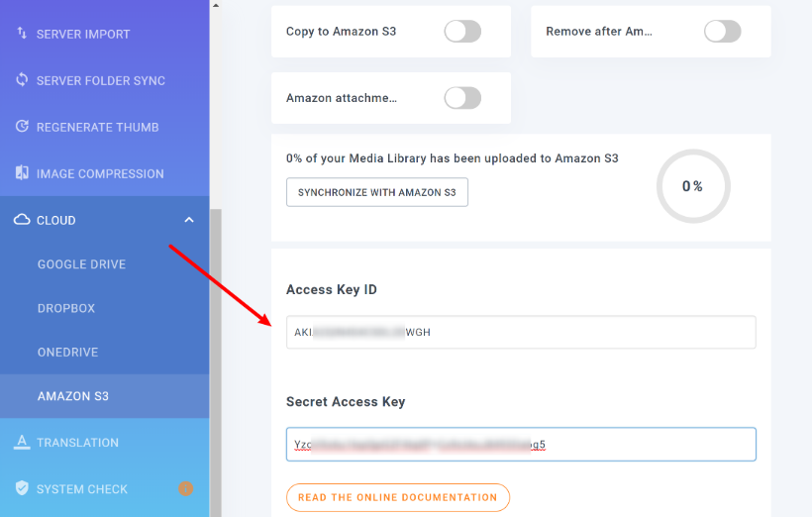The height and width of the screenshot is (517, 812).
Task: Click the scroll up arrow of sidebar
Action: 216,5
